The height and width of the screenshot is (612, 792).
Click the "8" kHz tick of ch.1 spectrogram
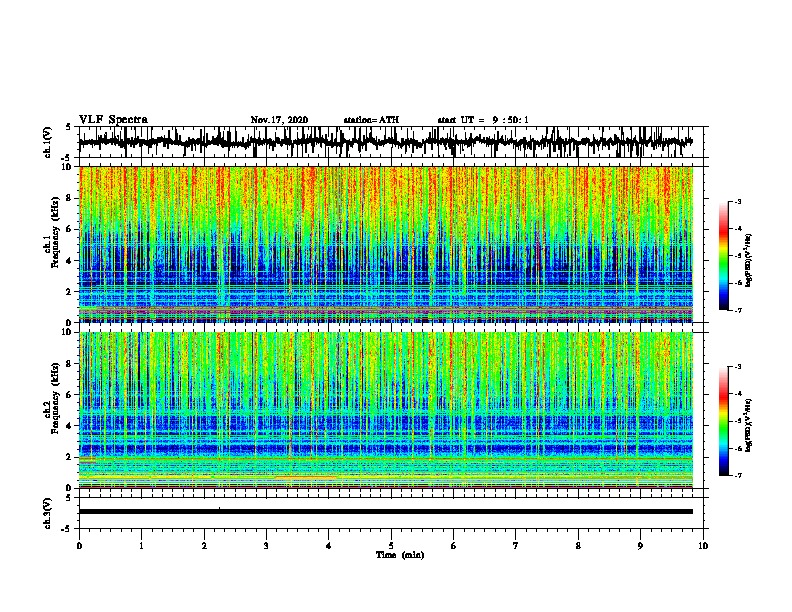click(69, 198)
